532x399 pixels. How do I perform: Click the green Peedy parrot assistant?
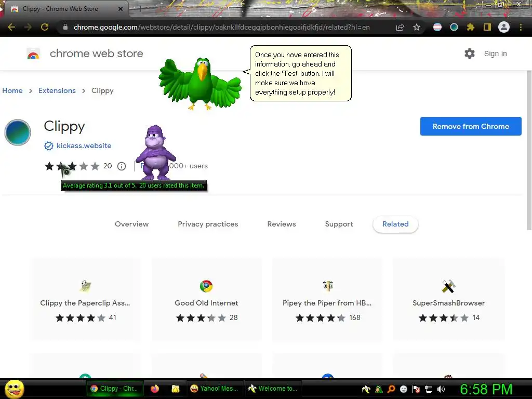(x=200, y=84)
